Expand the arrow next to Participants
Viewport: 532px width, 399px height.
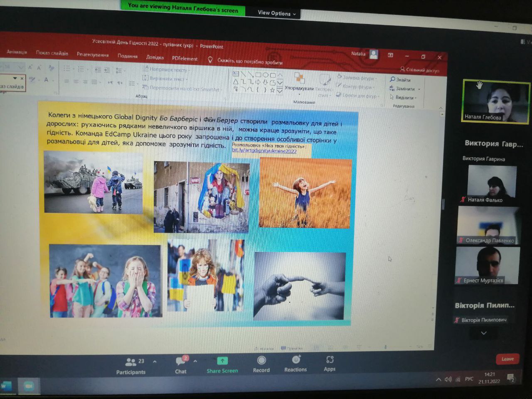coord(155,362)
